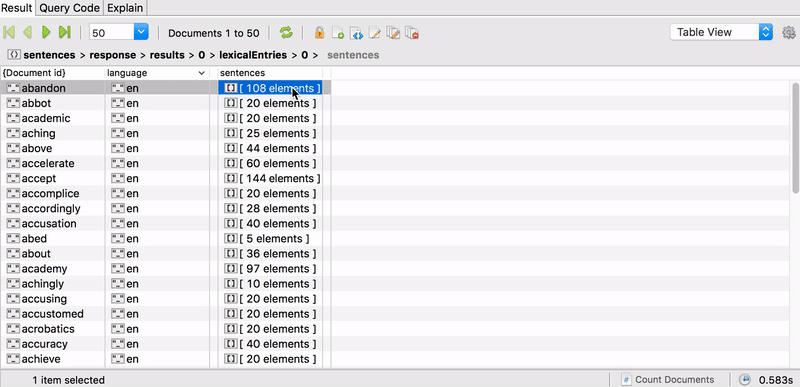
Task: Click the array icon in abbot's sentences cell
Action: pos(231,104)
